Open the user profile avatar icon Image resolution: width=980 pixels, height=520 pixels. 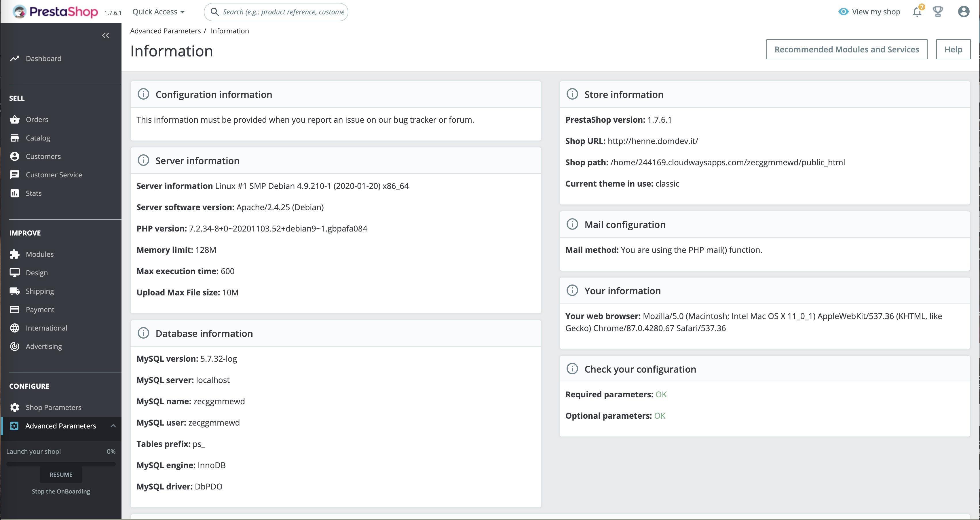(x=963, y=12)
